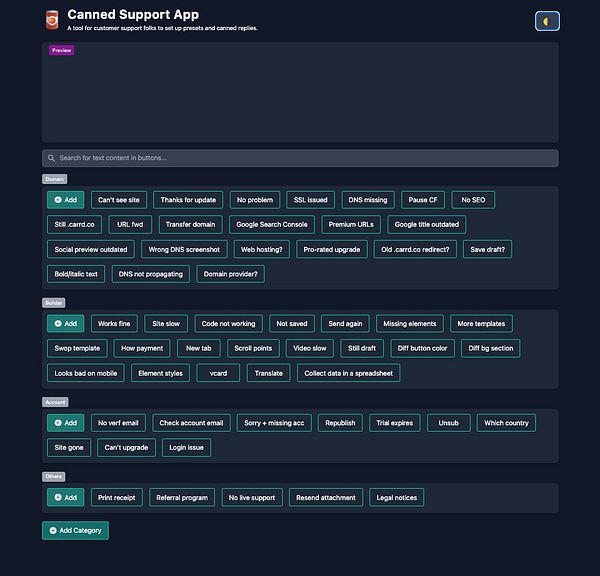Click the Add Category button
Viewport: 600px width, 576px height.
(75, 530)
